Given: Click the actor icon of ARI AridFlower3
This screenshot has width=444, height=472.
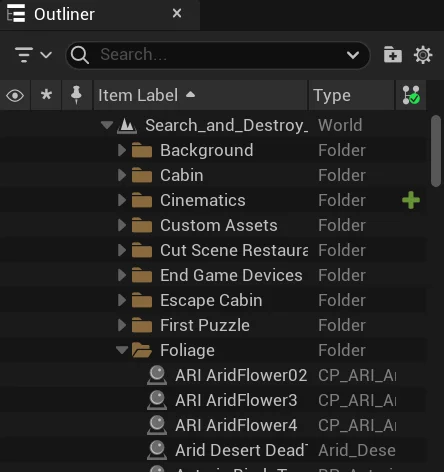Looking at the screenshot, I should tap(157, 400).
